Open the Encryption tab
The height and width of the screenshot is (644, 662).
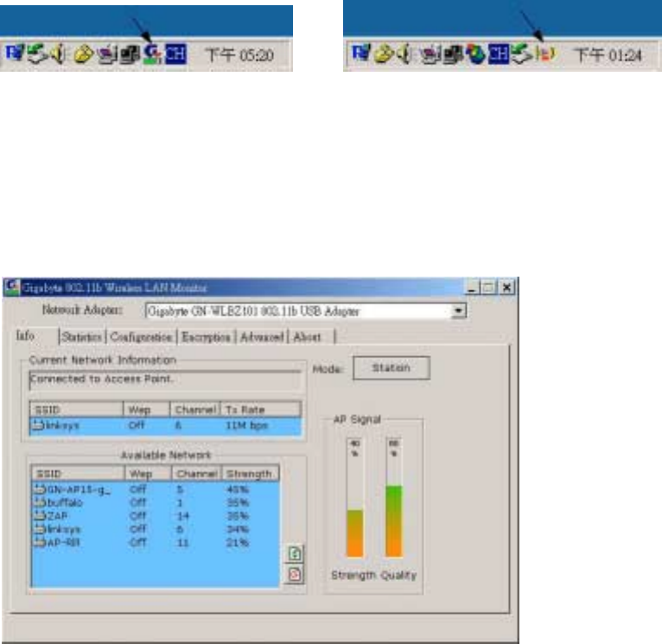pos(206,336)
